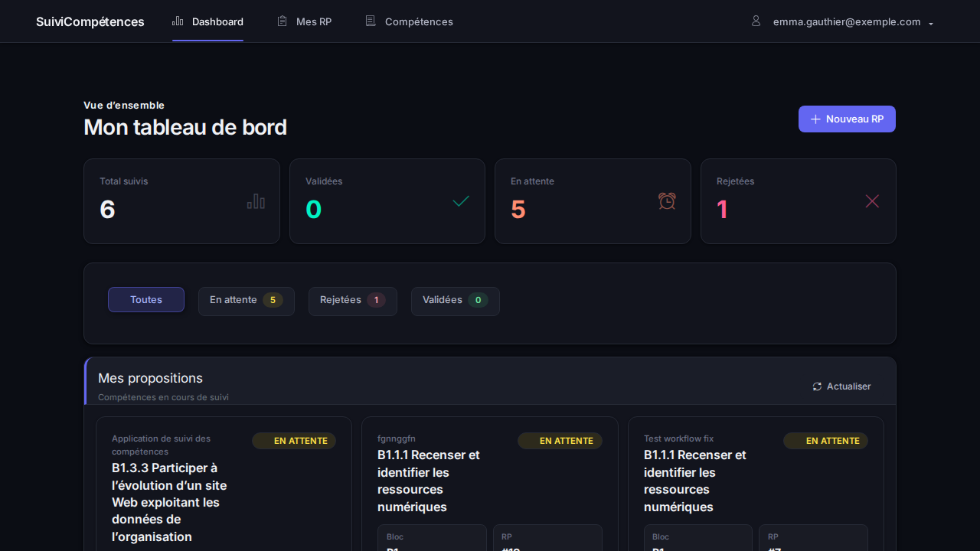Click the plus icon on Nouveau RP
Screen dimensions: 980x551
tap(815, 119)
